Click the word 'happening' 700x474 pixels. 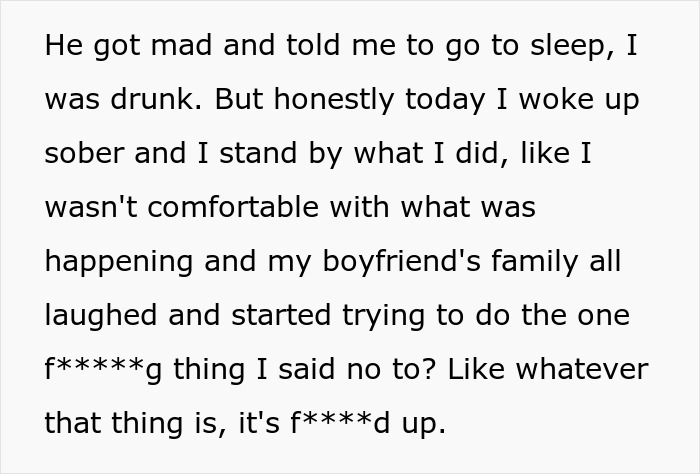[119, 262]
